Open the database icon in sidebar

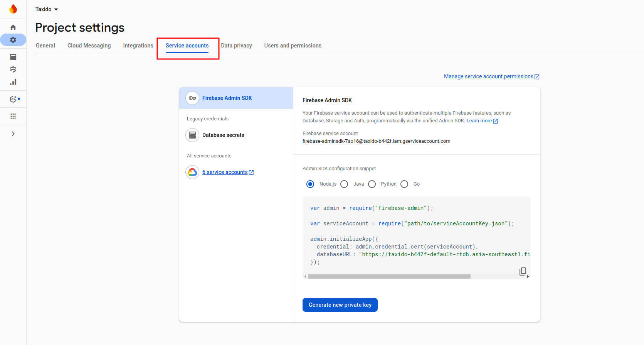pyautogui.click(x=13, y=57)
